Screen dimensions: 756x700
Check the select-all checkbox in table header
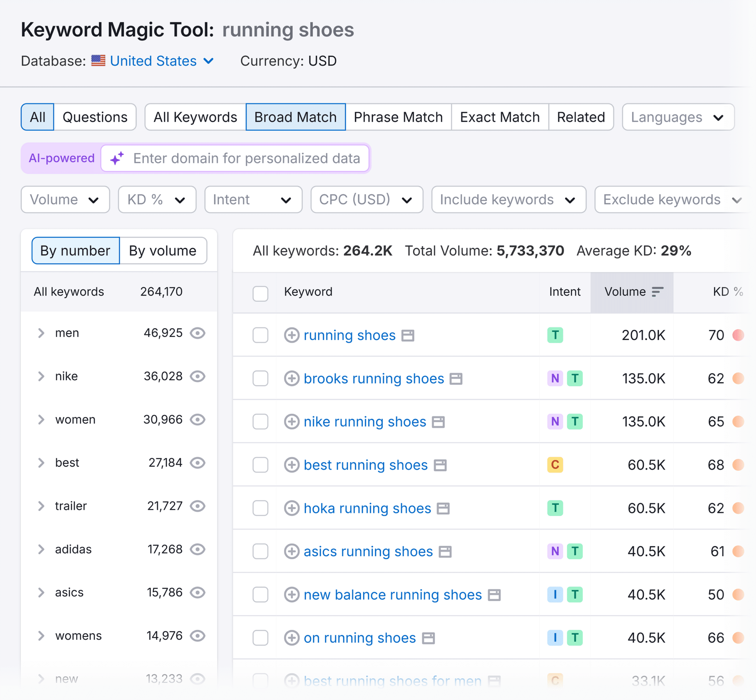click(x=261, y=294)
